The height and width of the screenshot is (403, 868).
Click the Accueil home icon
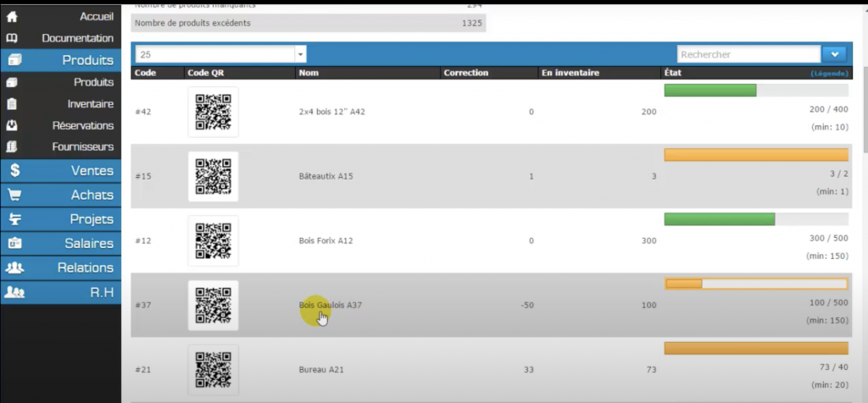[x=12, y=16]
